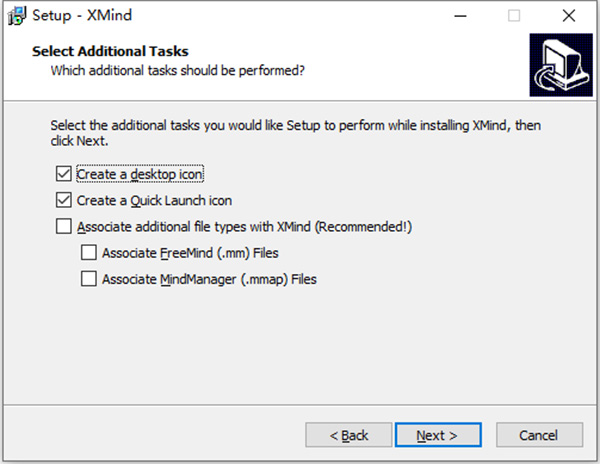The height and width of the screenshot is (464, 600).
Task: Check the Associate MindManager (.mmap) Files box
Action: pos(89,279)
